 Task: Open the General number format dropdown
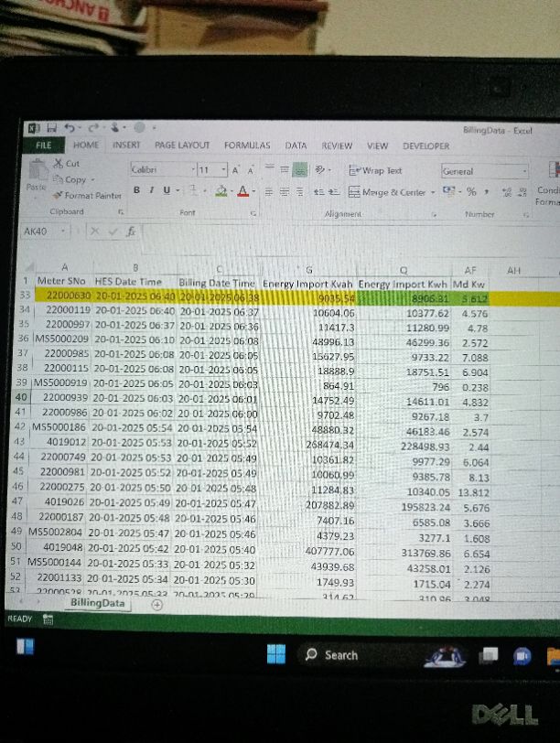tap(524, 171)
